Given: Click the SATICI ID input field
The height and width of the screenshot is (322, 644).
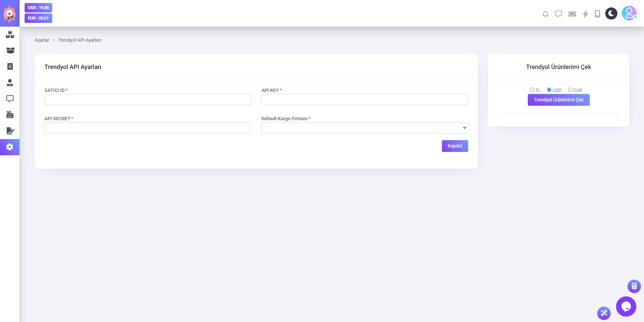Looking at the screenshot, I should (x=148, y=100).
